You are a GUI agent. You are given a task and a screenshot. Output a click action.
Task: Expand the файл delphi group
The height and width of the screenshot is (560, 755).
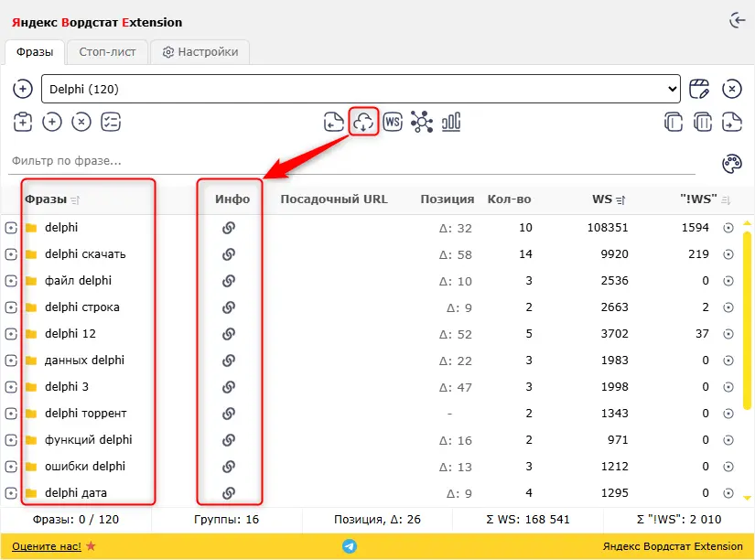pyautogui.click(x=11, y=281)
